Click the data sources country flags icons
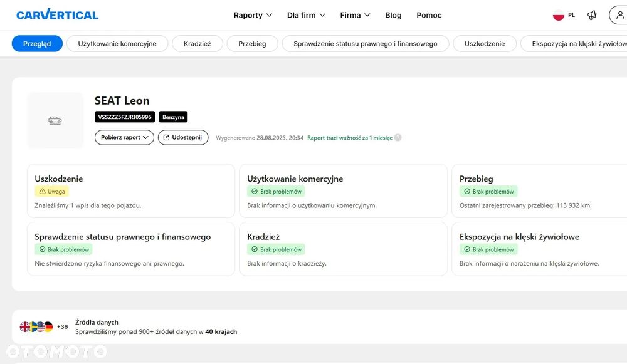Viewport: 627px width, 364px height. click(36, 326)
